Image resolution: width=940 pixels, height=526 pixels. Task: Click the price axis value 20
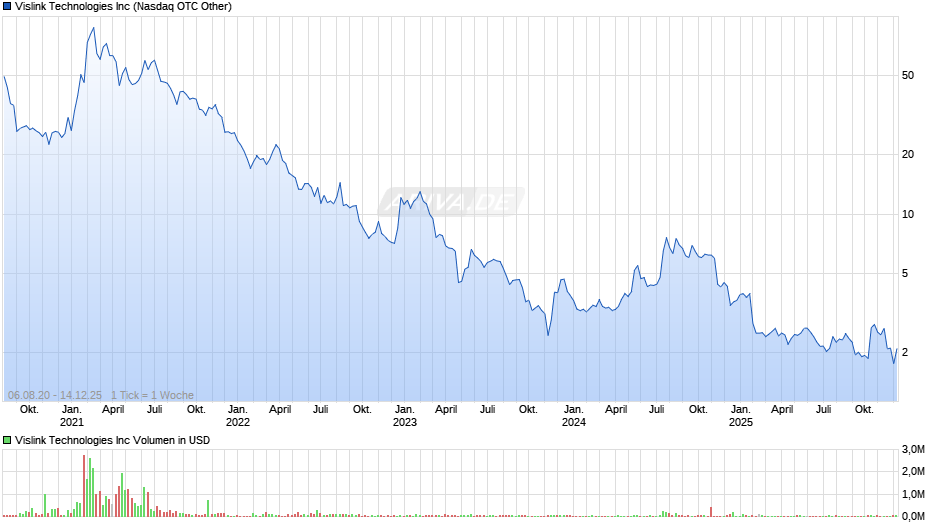pyautogui.click(x=908, y=155)
